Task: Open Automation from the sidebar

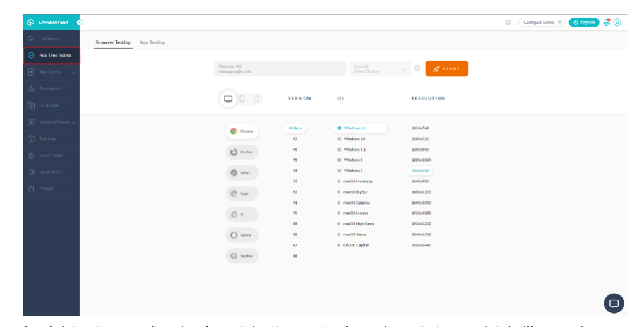Action: (50, 89)
